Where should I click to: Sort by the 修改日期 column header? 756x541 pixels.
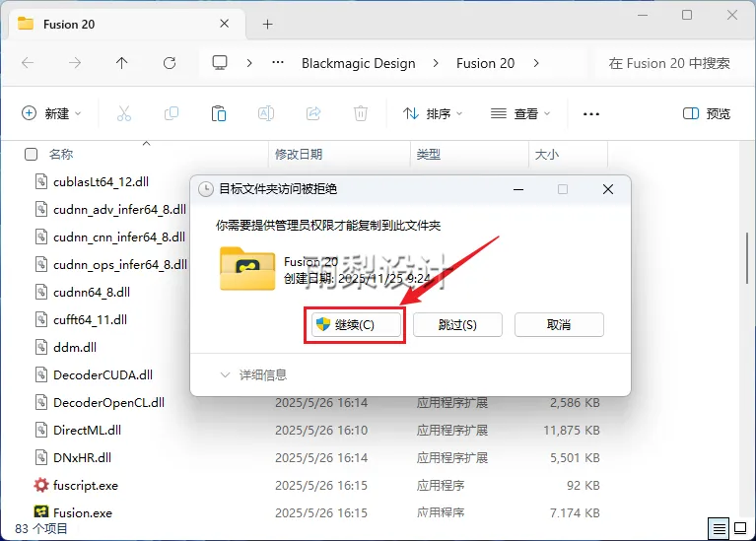(299, 155)
